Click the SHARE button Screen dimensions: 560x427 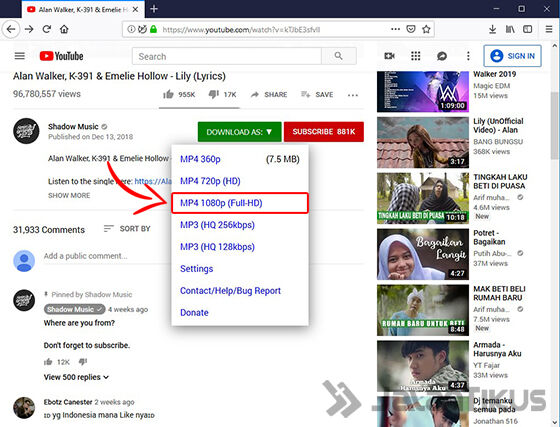tap(269, 95)
